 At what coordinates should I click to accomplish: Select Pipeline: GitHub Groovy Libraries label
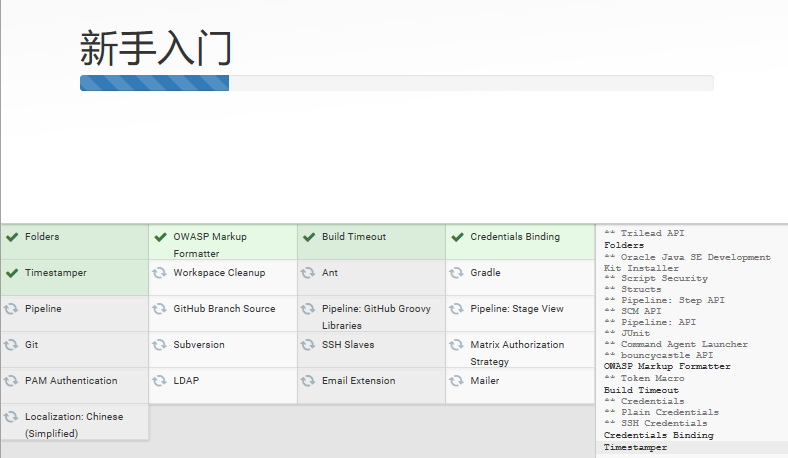pyautogui.click(x=376, y=317)
